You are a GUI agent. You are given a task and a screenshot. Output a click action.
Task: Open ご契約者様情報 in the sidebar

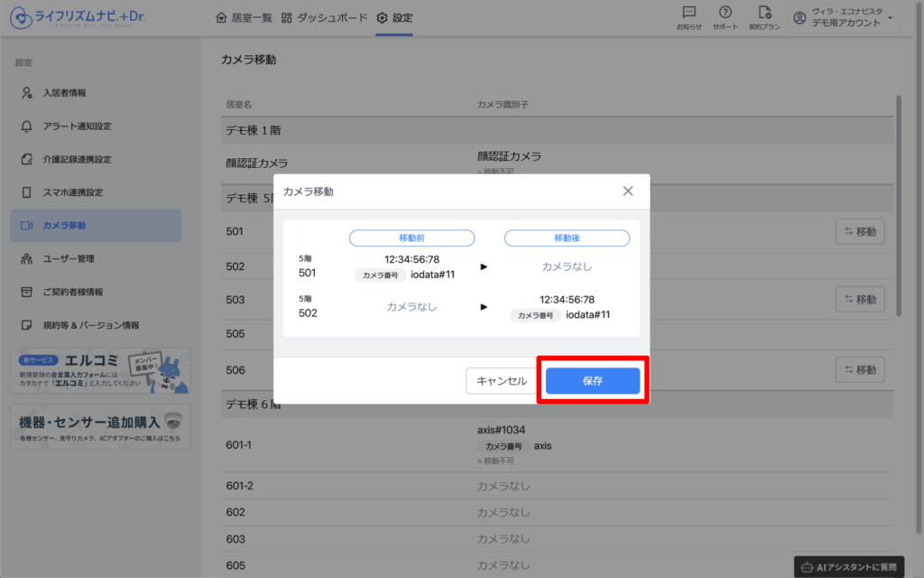pos(72,292)
